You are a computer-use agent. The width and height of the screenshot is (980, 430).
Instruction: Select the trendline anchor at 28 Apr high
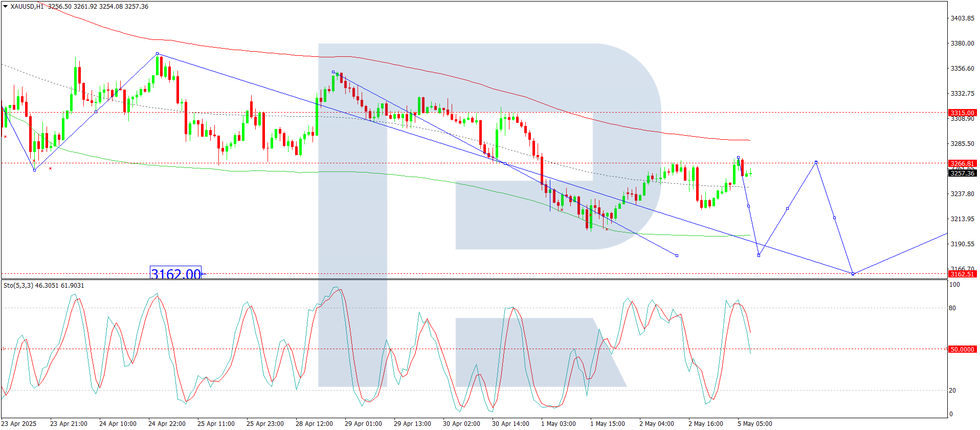coord(333,72)
